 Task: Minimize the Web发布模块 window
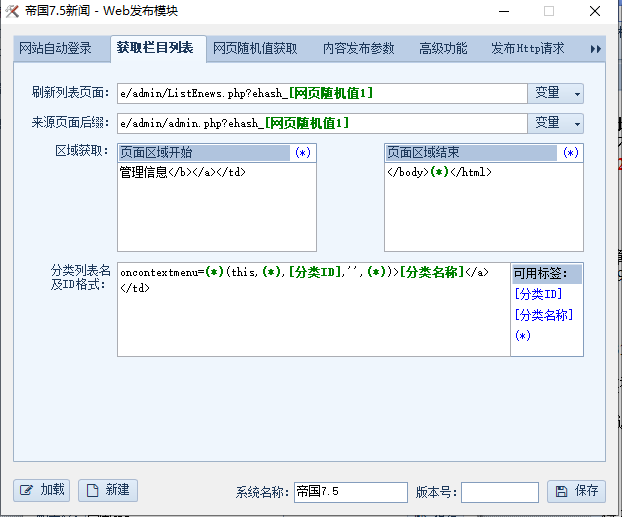click(x=504, y=11)
